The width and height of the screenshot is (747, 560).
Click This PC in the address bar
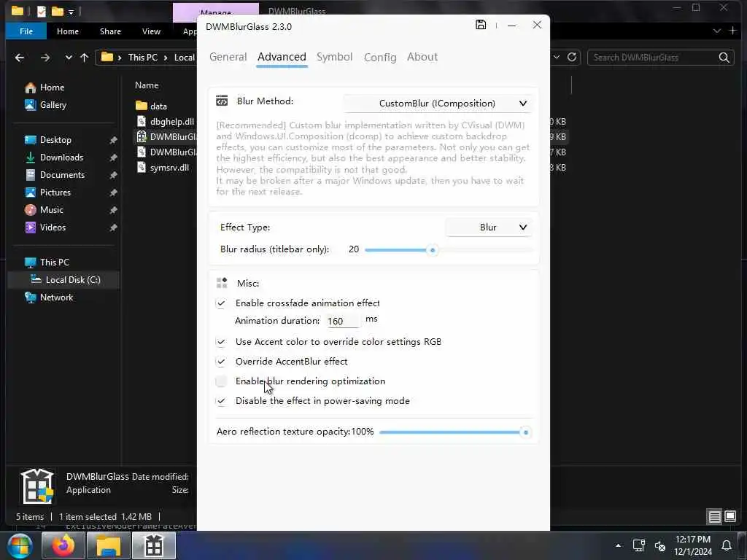click(142, 58)
